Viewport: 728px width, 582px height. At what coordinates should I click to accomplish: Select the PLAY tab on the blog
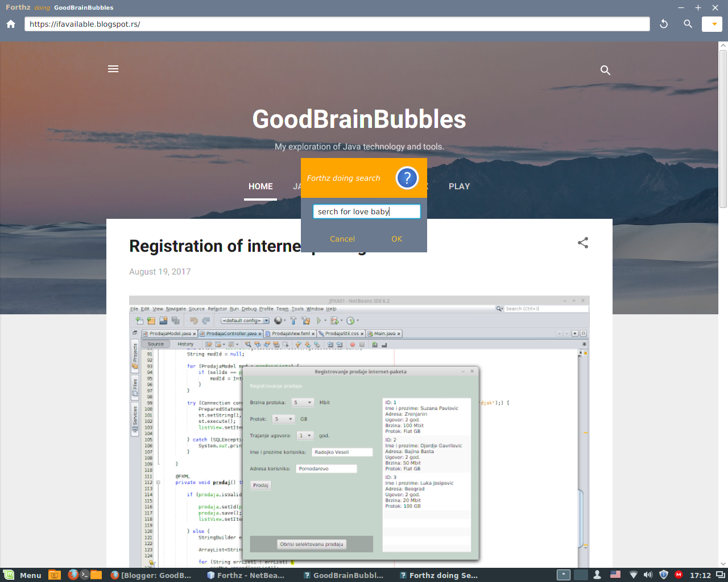pyautogui.click(x=459, y=186)
